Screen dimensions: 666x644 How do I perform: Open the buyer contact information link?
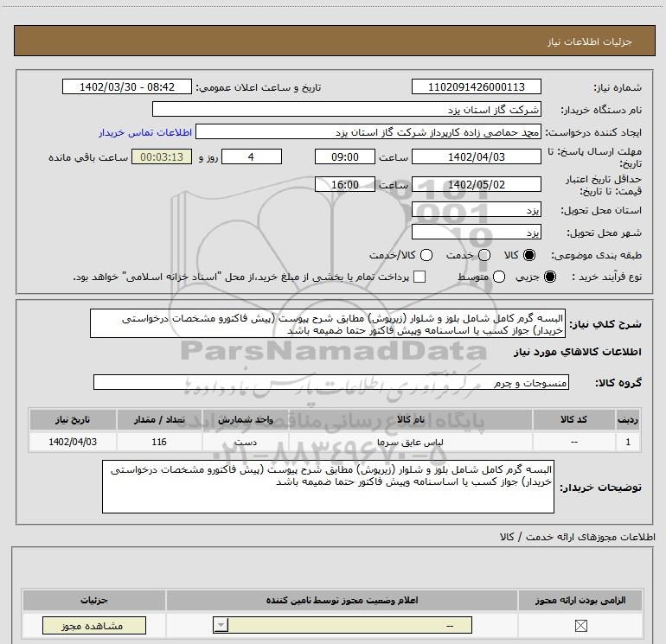145,132
